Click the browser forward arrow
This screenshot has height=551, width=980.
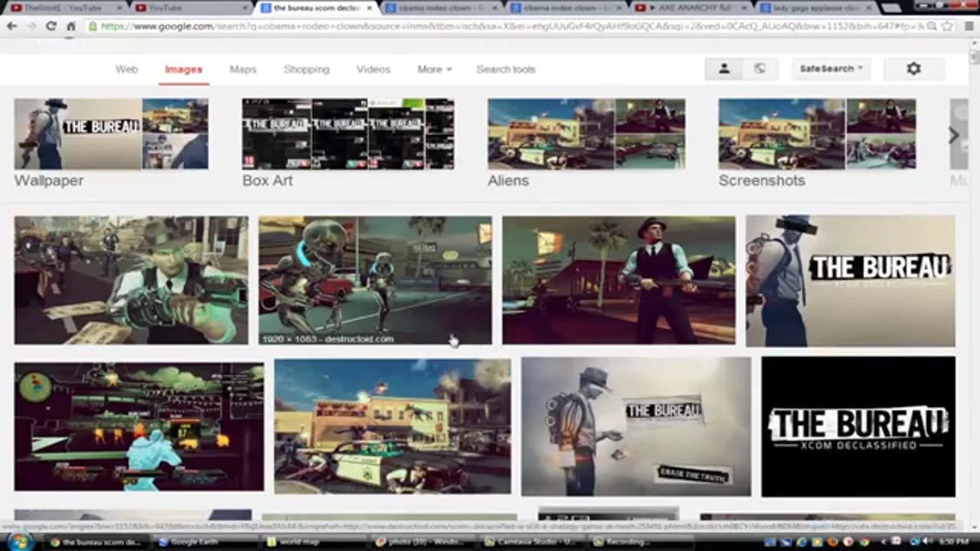click(x=31, y=26)
